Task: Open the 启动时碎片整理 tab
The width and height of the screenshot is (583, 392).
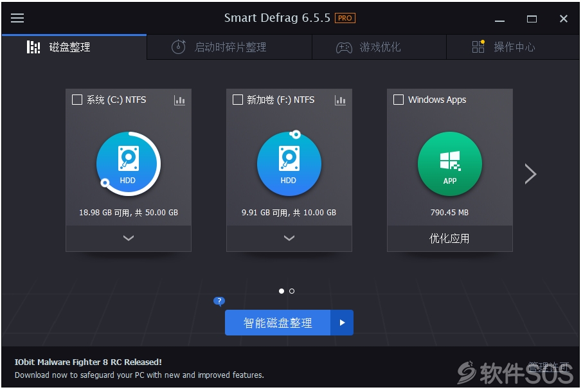Action: click(x=229, y=47)
